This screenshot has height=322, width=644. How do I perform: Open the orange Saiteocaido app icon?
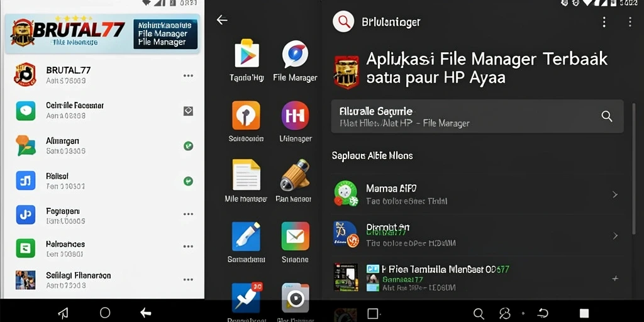[x=246, y=116]
